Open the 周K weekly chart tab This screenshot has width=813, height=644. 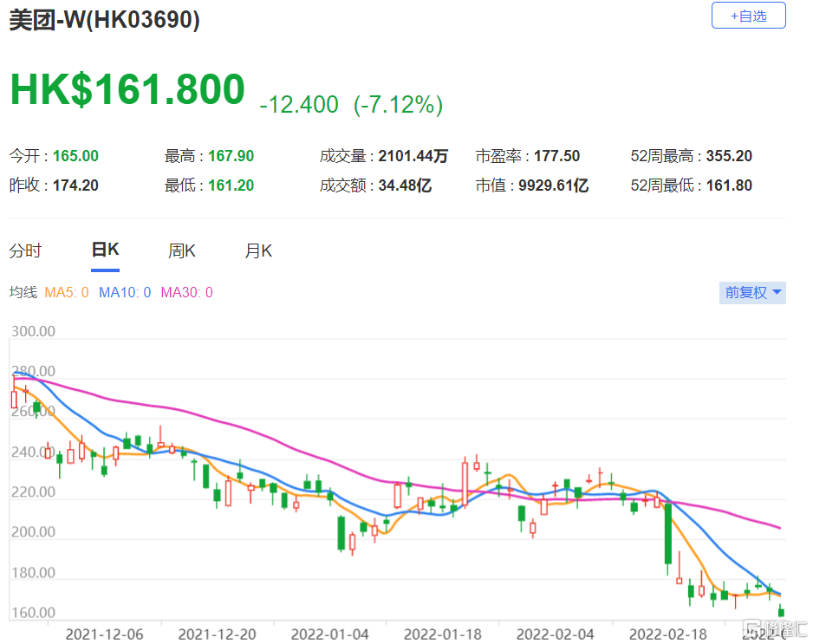(181, 251)
